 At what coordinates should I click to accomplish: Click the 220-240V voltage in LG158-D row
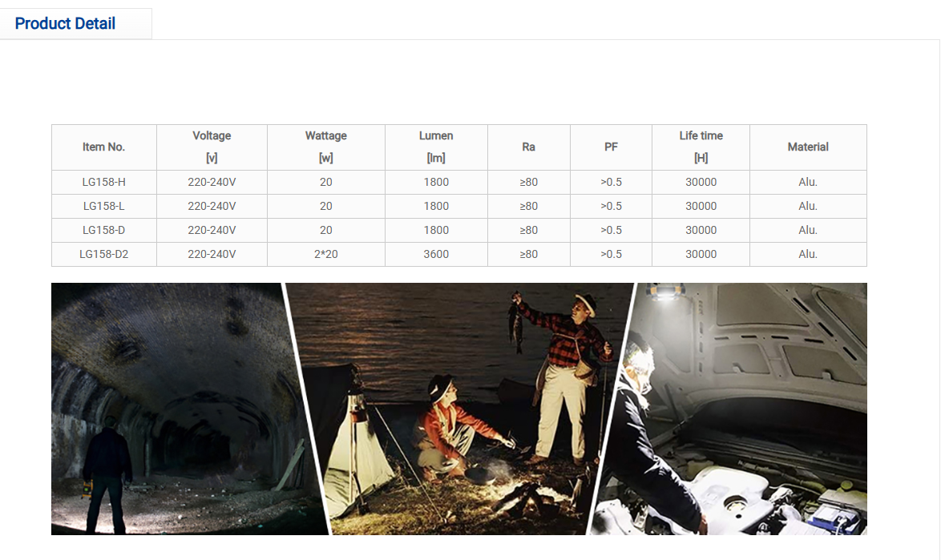pos(212,230)
